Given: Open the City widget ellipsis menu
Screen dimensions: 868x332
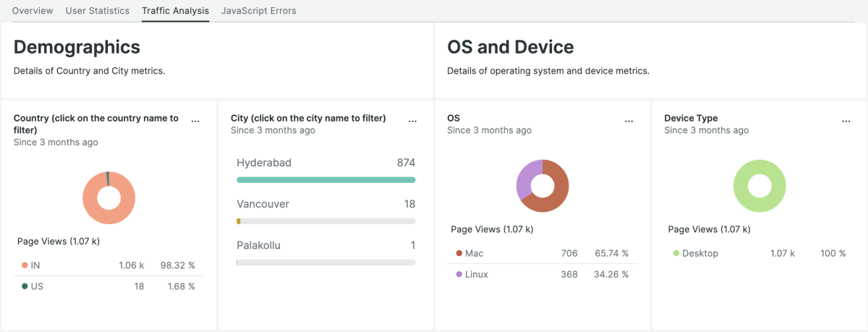Looking at the screenshot, I should click(x=412, y=122).
